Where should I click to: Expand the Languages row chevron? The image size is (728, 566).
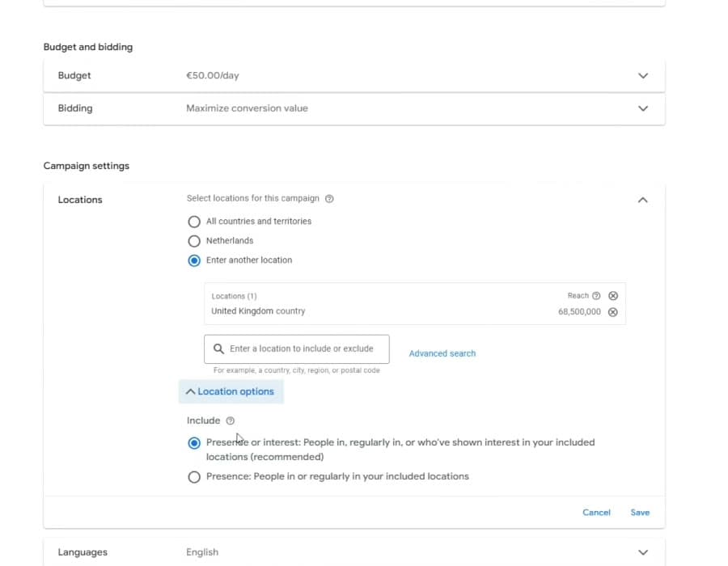tap(642, 552)
